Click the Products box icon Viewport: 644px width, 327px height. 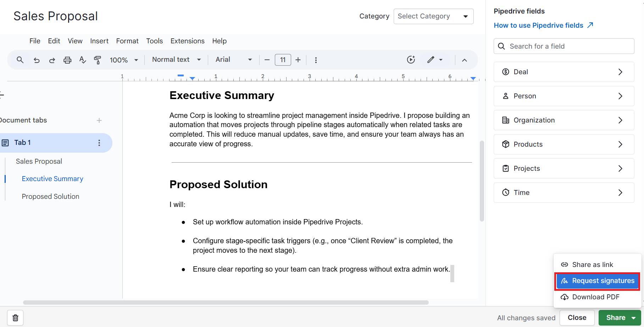506,144
